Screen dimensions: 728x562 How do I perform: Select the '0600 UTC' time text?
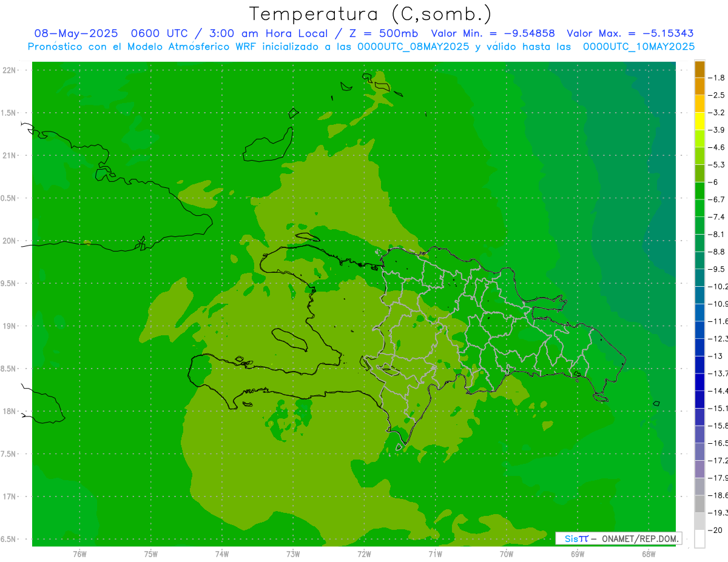point(159,34)
